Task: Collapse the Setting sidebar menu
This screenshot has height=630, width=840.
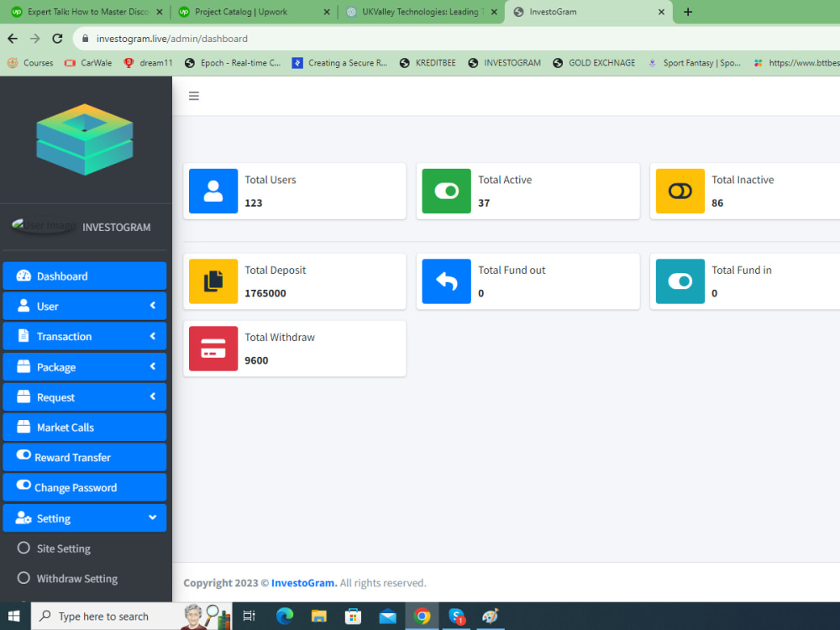Action: click(84, 517)
